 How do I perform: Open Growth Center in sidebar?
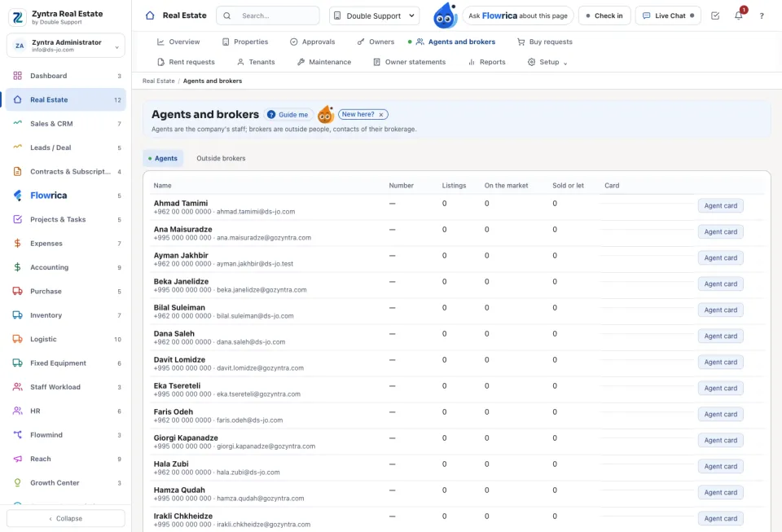[x=66, y=482]
